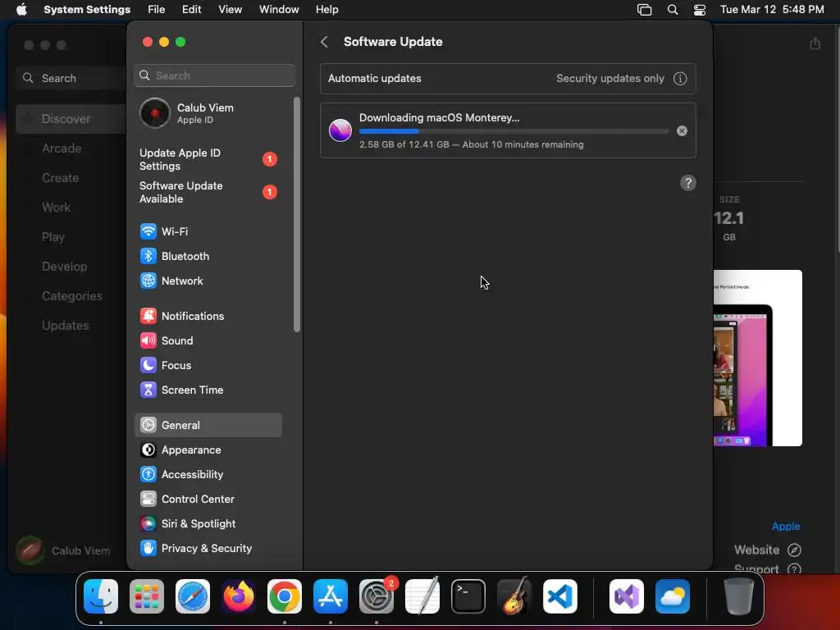This screenshot has width=840, height=630.
Task: Launch Google Chrome from the Dock
Action: (285, 596)
